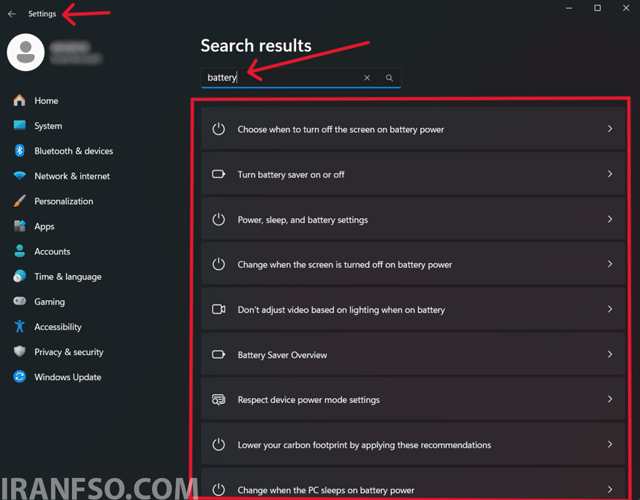
Task: Select Network & internet in sidebar
Action: point(72,176)
